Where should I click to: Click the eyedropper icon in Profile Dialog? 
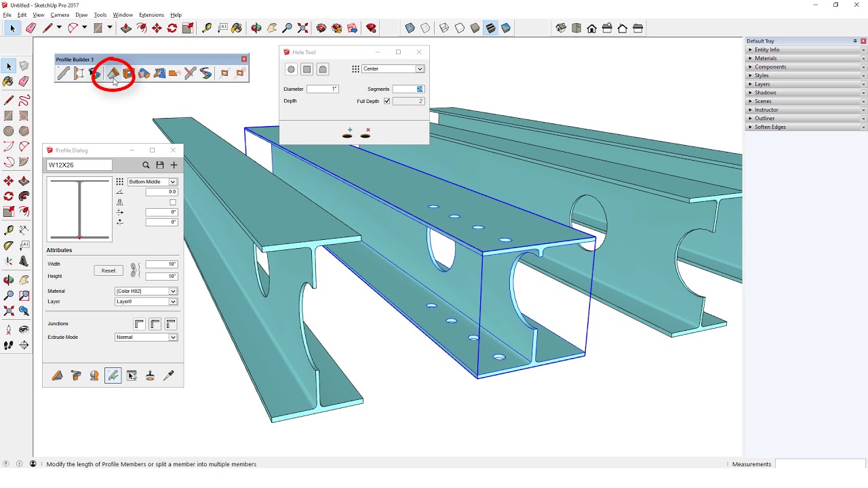coord(169,375)
